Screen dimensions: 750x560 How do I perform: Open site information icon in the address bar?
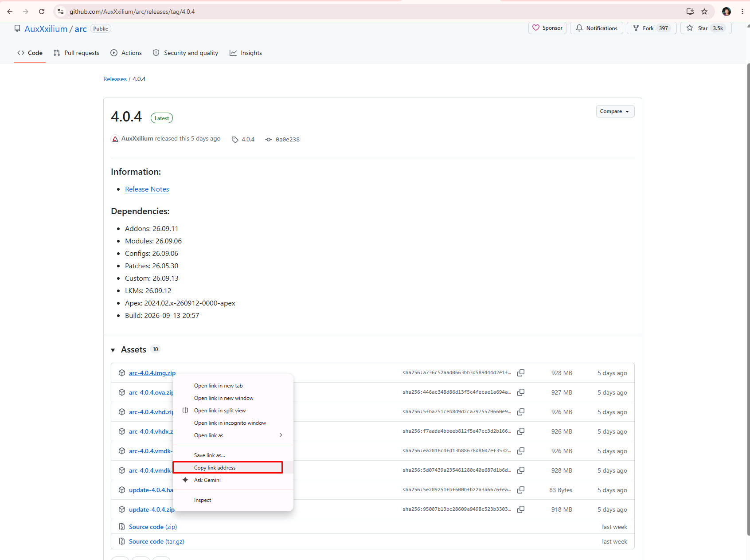61,12
